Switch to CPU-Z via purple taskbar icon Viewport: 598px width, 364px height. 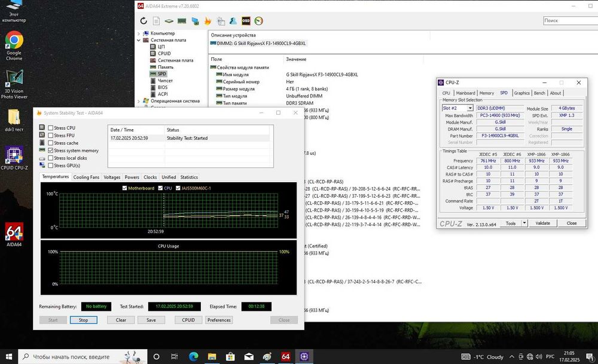[304, 356]
